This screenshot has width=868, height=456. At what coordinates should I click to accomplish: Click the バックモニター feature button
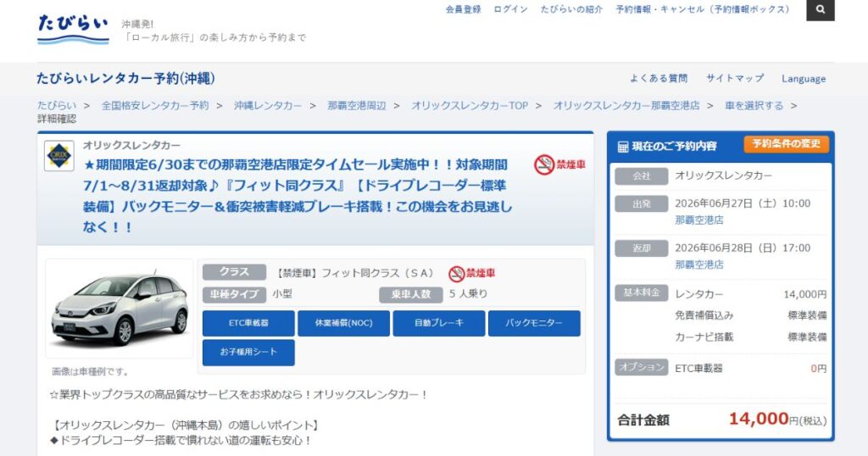[x=534, y=323]
